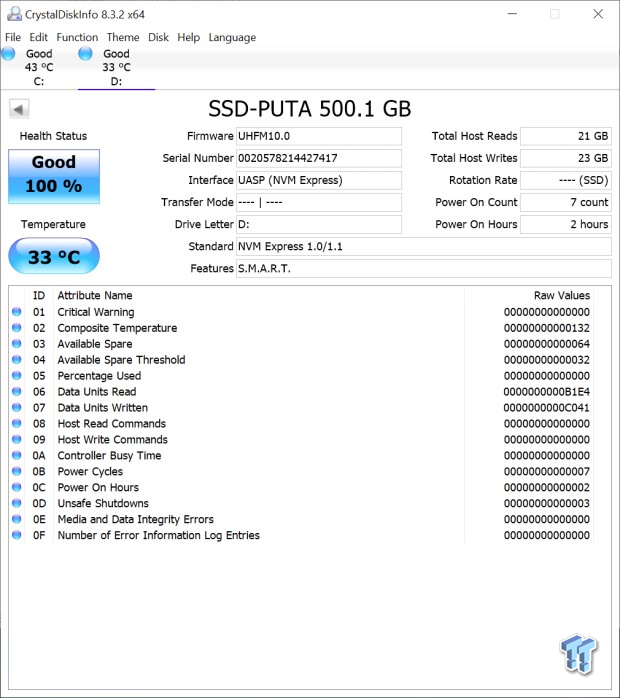This screenshot has width=620, height=698.
Task: Click the 33 °C temperature button
Action: (54, 256)
